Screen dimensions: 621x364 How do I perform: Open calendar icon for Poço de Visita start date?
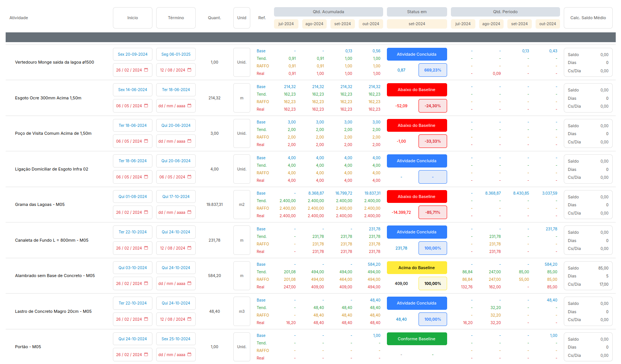pos(146,141)
